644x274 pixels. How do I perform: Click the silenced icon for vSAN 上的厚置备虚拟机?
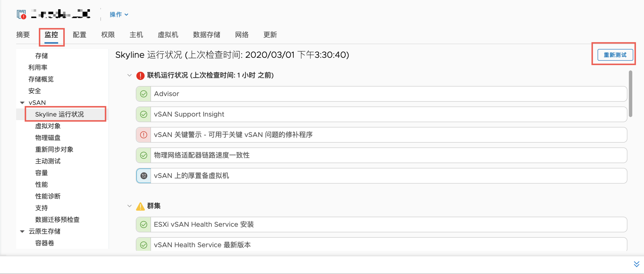(x=144, y=176)
